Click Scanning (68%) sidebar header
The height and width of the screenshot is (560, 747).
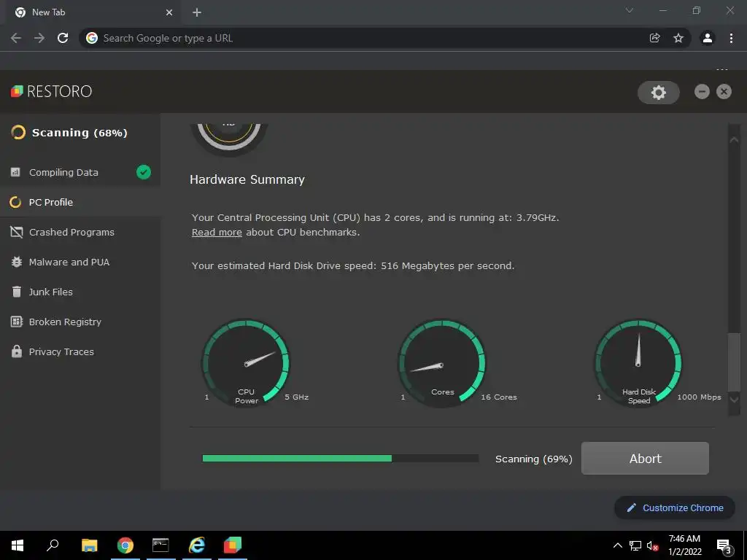click(x=69, y=133)
